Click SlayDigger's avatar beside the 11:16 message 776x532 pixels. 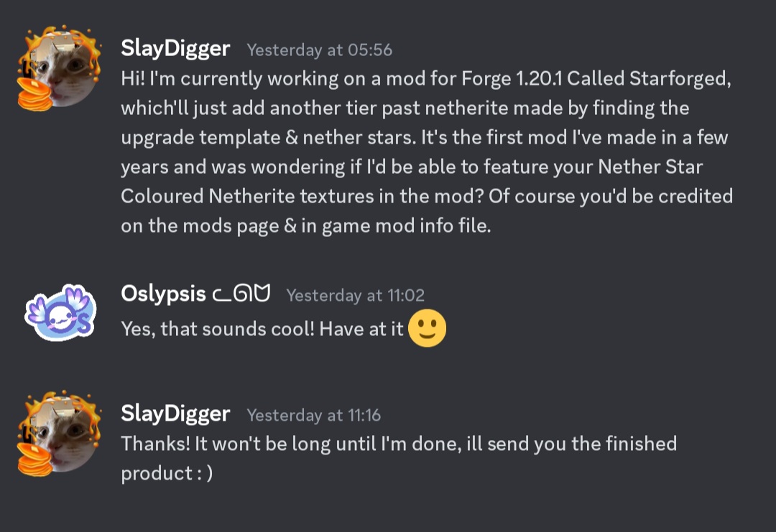click(57, 435)
